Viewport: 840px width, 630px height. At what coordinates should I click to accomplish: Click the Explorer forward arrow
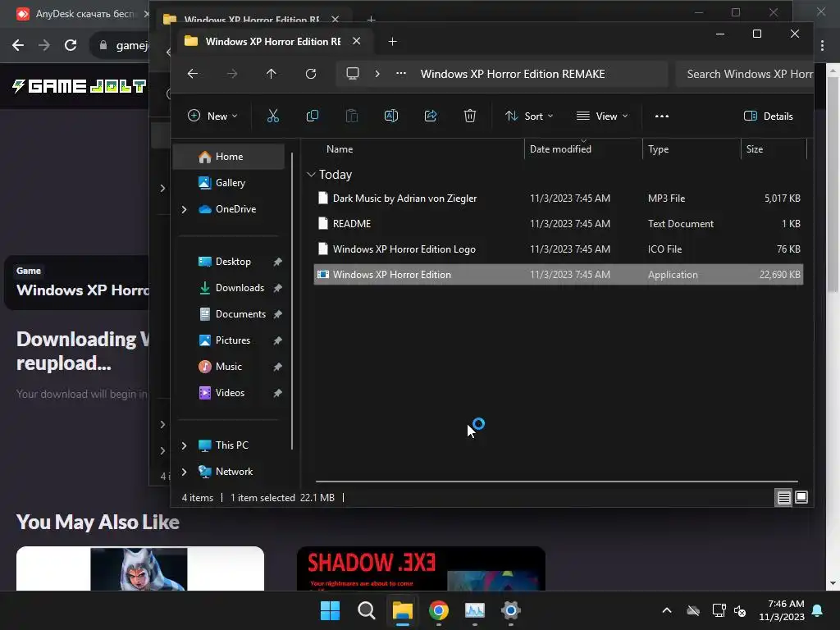click(232, 74)
